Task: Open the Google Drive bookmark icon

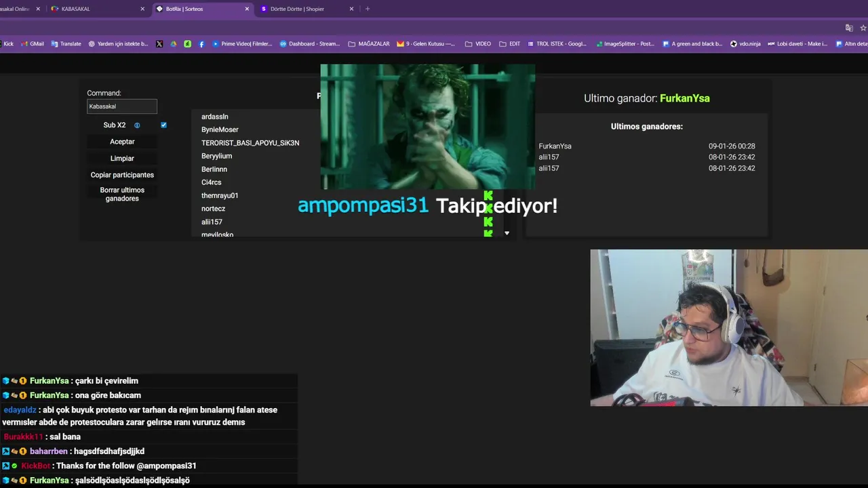Action: click(x=174, y=44)
